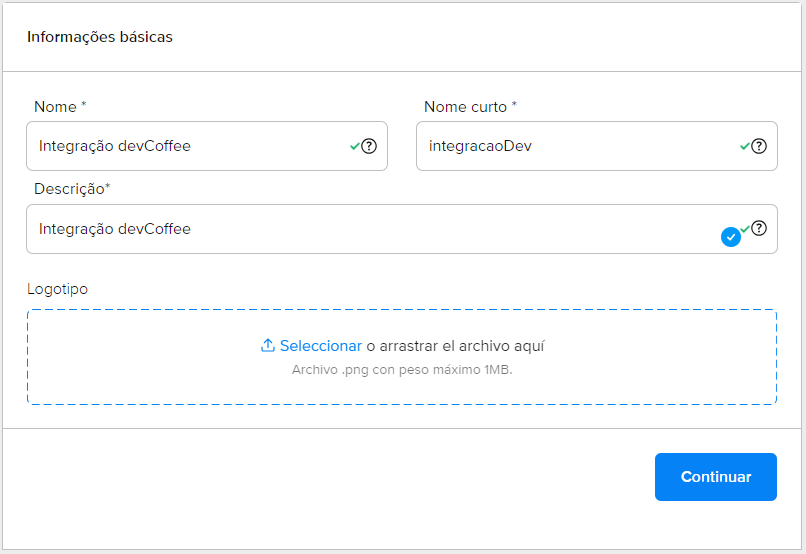This screenshot has width=806, height=554.
Task: Click the blue circular check badge in Descrição
Action: tap(731, 237)
